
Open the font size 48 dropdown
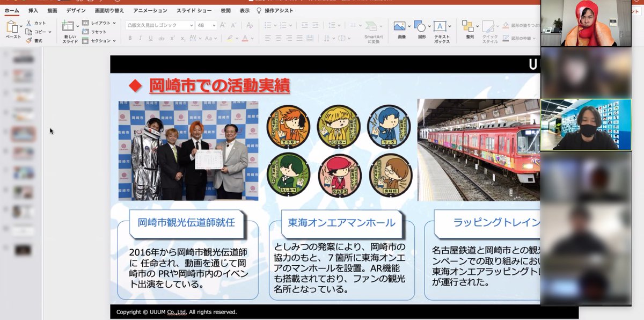tap(214, 25)
